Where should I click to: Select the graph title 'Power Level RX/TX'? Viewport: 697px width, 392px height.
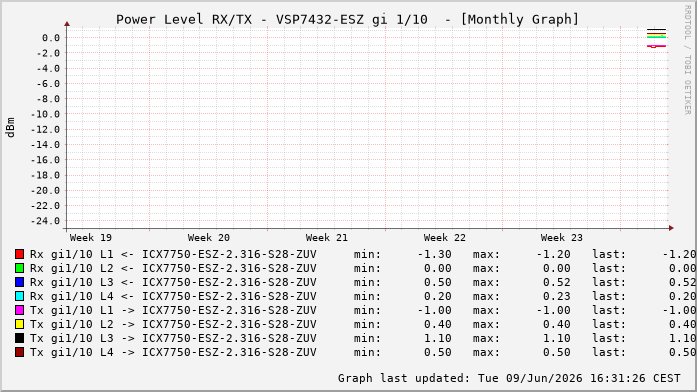click(184, 20)
